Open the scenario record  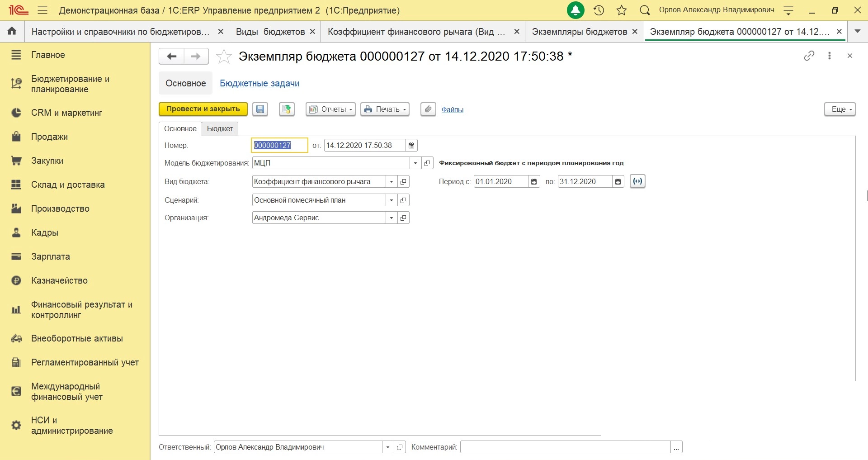[x=403, y=200]
